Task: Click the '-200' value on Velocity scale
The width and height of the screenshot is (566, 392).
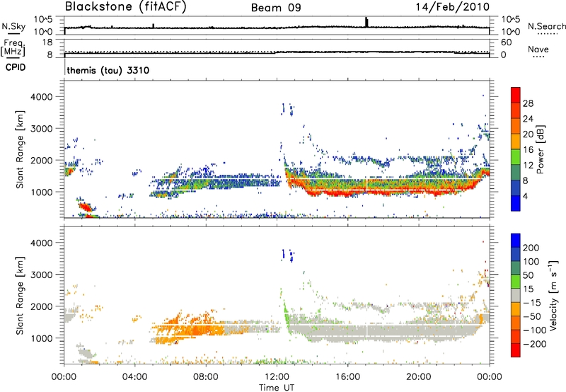Action: [x=533, y=344]
